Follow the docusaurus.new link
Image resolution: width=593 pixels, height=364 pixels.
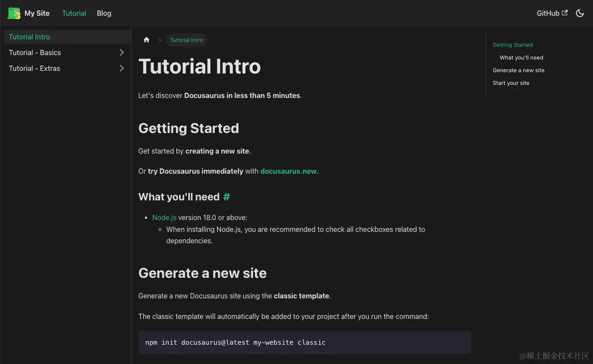pos(288,171)
